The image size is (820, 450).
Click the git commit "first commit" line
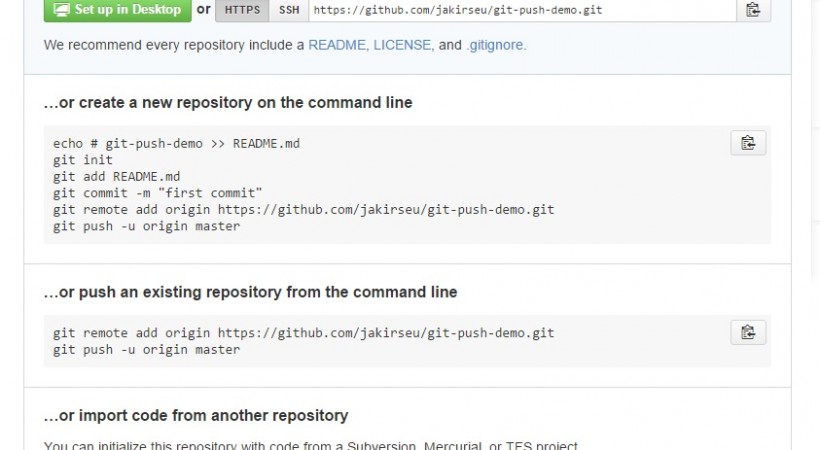[x=157, y=193]
